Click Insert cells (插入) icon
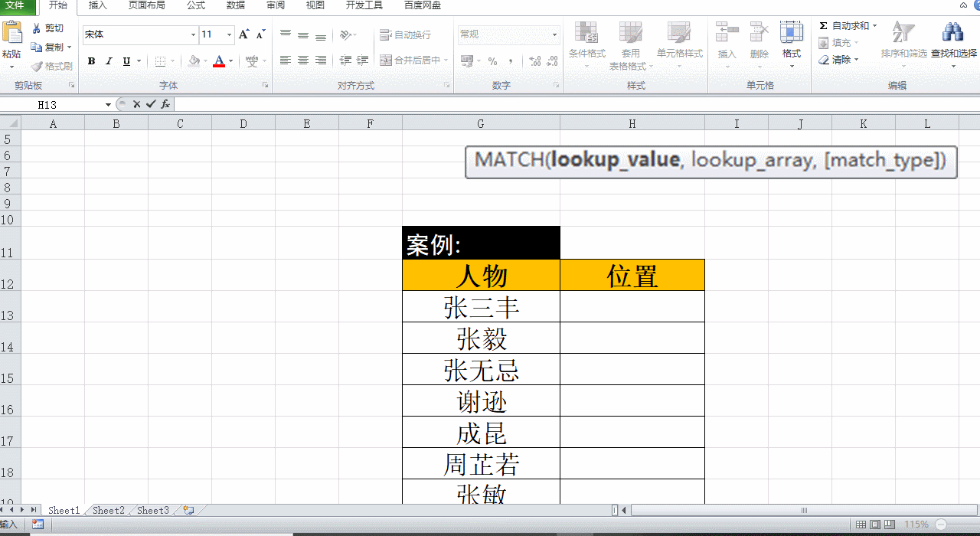 pos(727,32)
